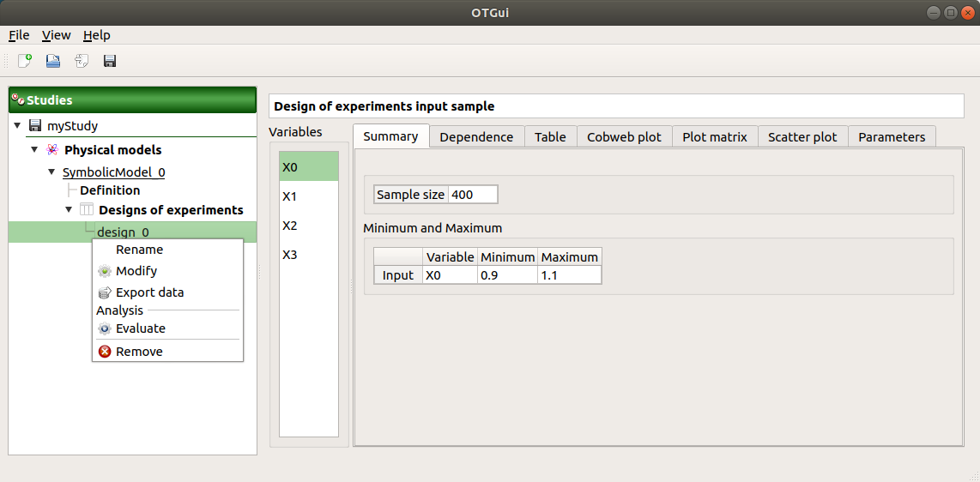Click the Save study floppy disk icon

(x=110, y=61)
